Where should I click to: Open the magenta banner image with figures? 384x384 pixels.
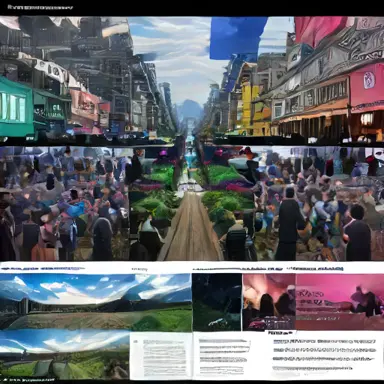tap(340, 302)
